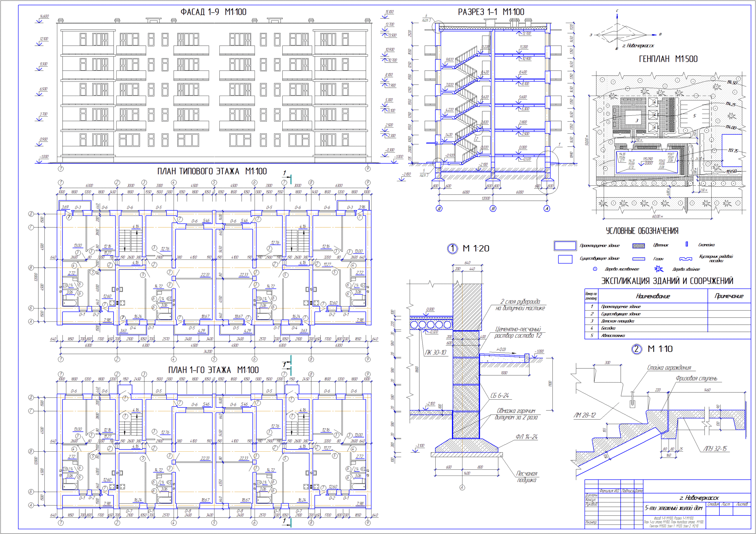Click the 'Существующее здание' legend rectangle symbol

coord(565,259)
